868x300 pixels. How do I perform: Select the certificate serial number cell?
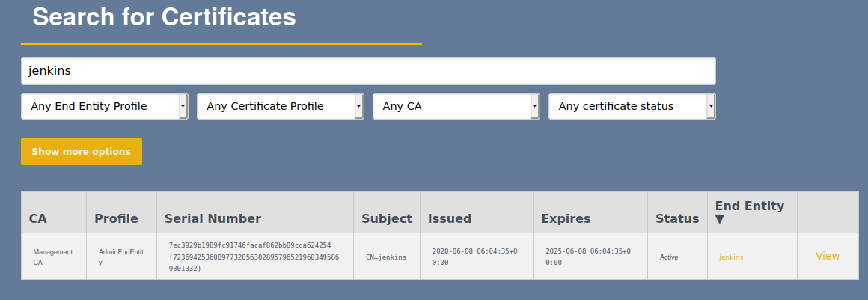(x=254, y=257)
